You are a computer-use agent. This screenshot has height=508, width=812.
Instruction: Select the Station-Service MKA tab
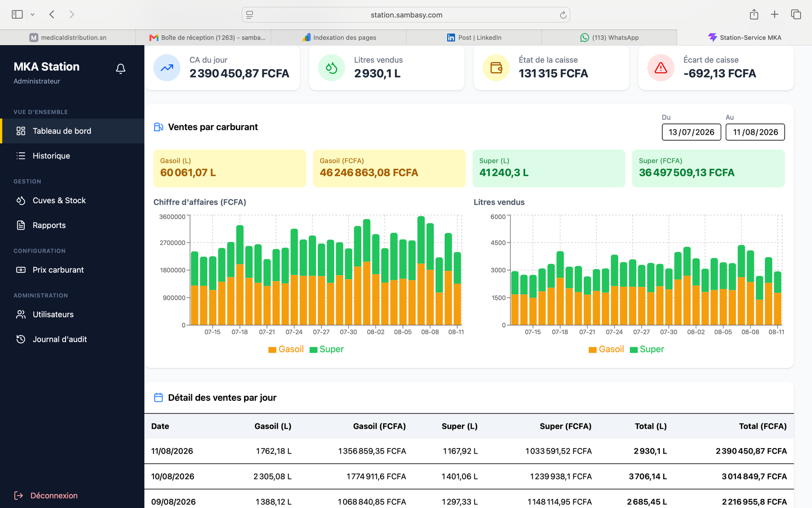coord(745,38)
